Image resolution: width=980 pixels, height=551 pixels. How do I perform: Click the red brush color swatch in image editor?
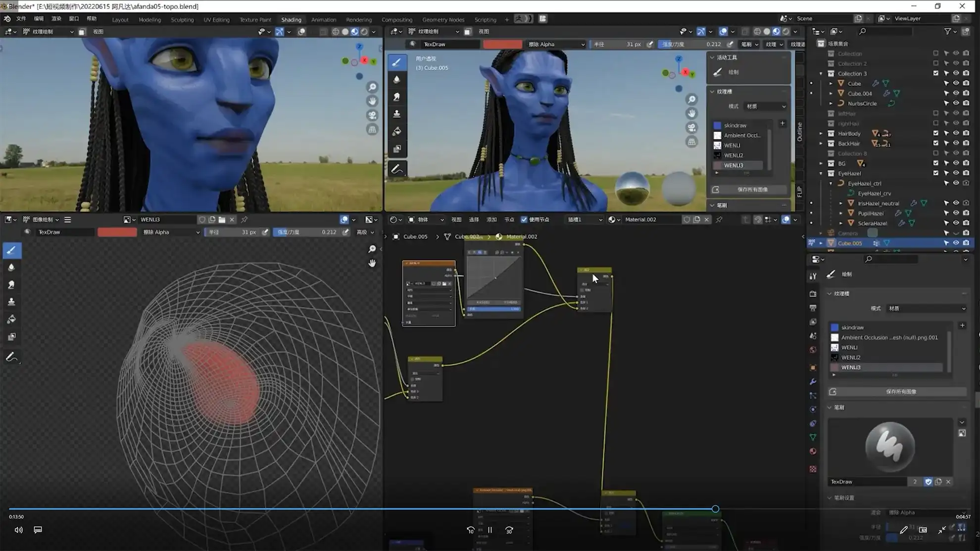click(x=117, y=232)
